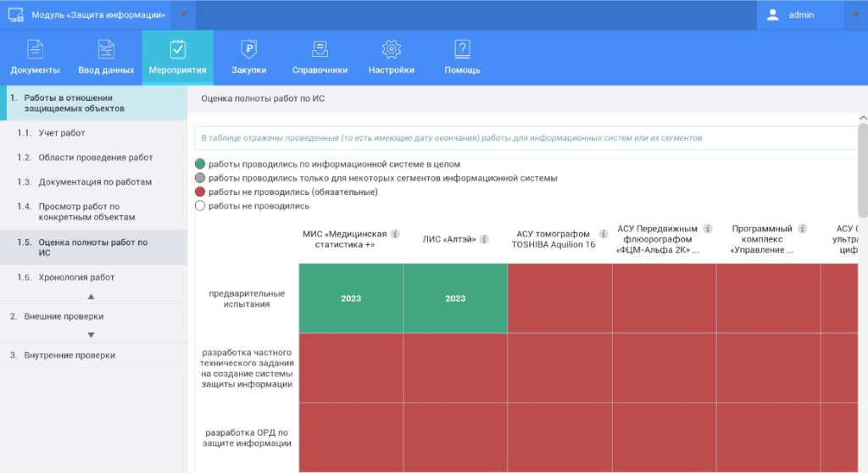Open Хронология работ sidebar item
Screen dimensions: 868x473
[x=76, y=277]
